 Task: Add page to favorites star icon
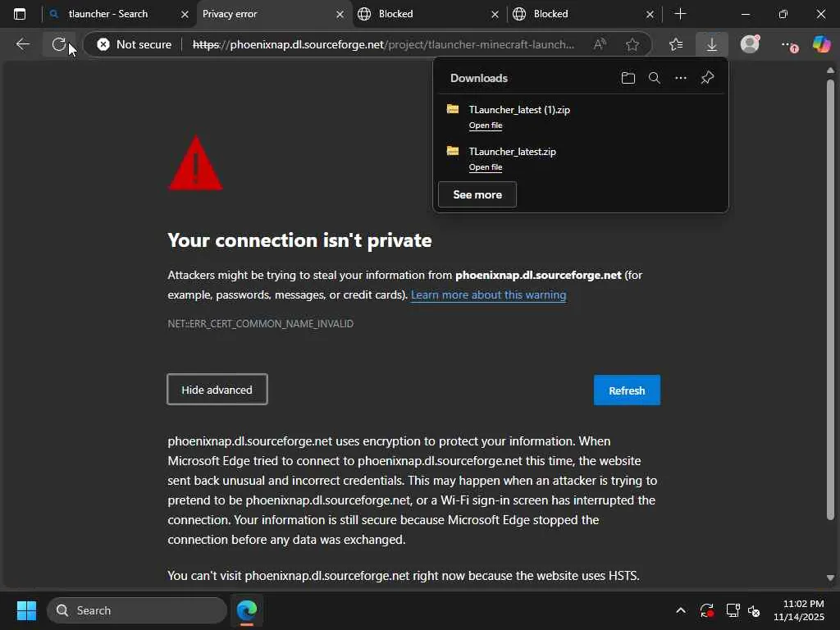(x=632, y=44)
